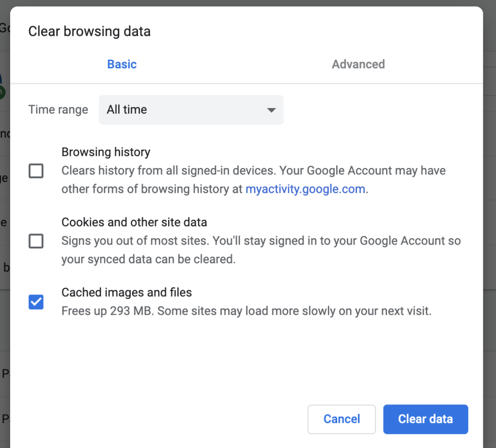
Task: Click the Cookies and other site data label
Action: [x=134, y=222]
